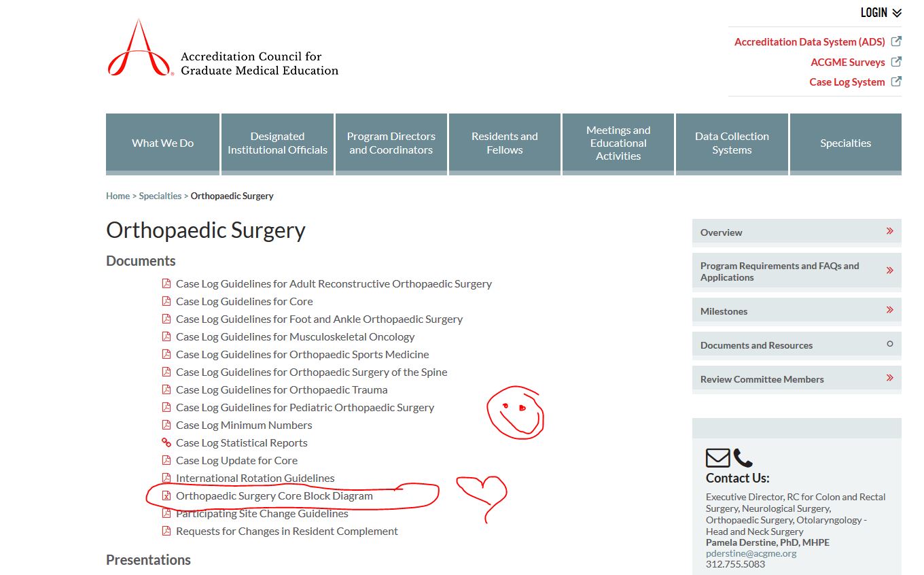Expand the LOGIN dropdown
The width and height of the screenshot is (924, 575).
(881, 13)
